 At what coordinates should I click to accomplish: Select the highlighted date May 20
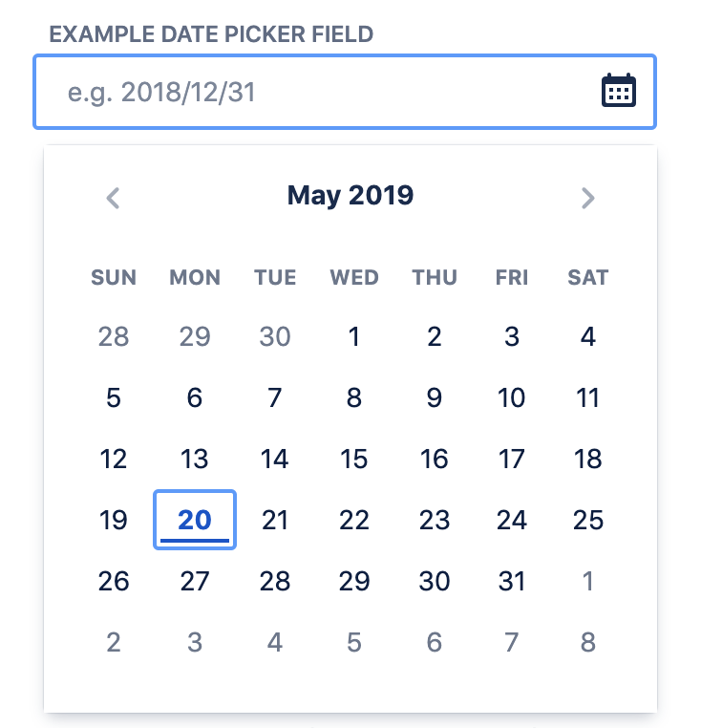point(195,520)
